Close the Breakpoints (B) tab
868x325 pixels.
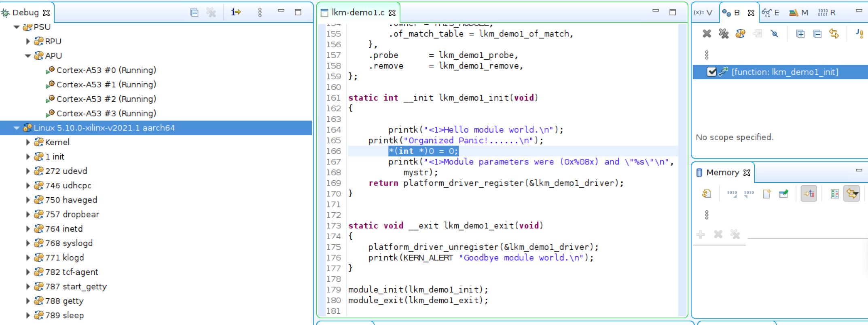tap(751, 13)
